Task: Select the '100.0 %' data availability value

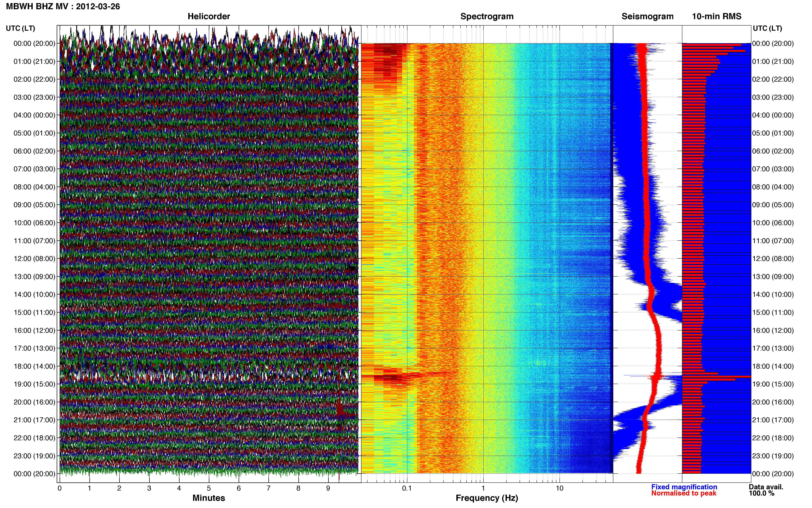Action: point(762,493)
